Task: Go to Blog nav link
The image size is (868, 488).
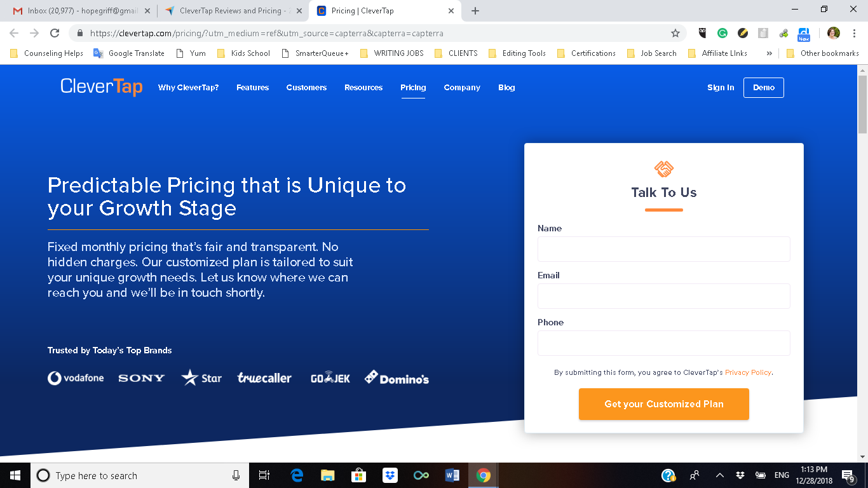Action: click(x=506, y=88)
